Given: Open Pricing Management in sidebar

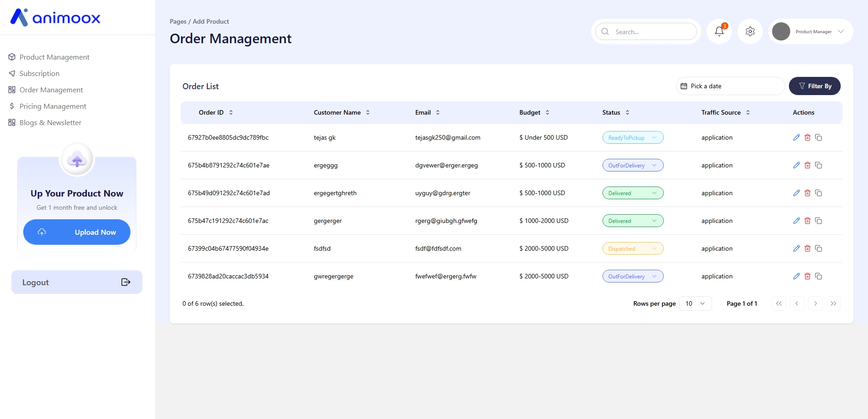Looking at the screenshot, I should click(x=47, y=106).
